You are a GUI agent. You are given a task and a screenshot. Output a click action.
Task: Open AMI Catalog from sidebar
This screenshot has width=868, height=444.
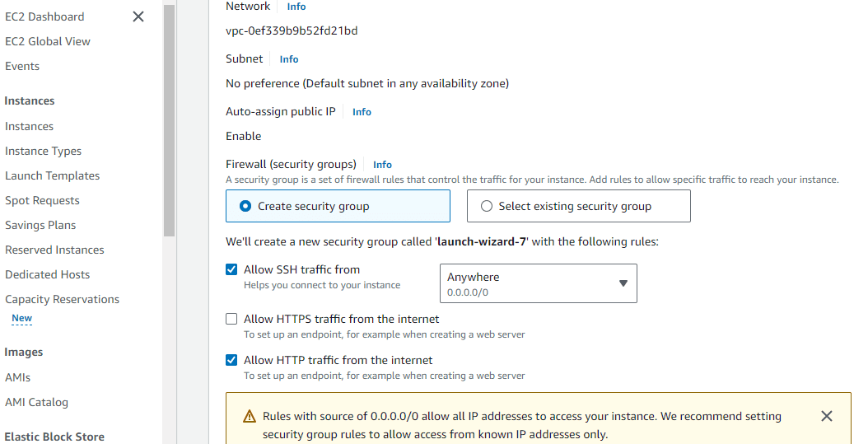[x=36, y=402]
